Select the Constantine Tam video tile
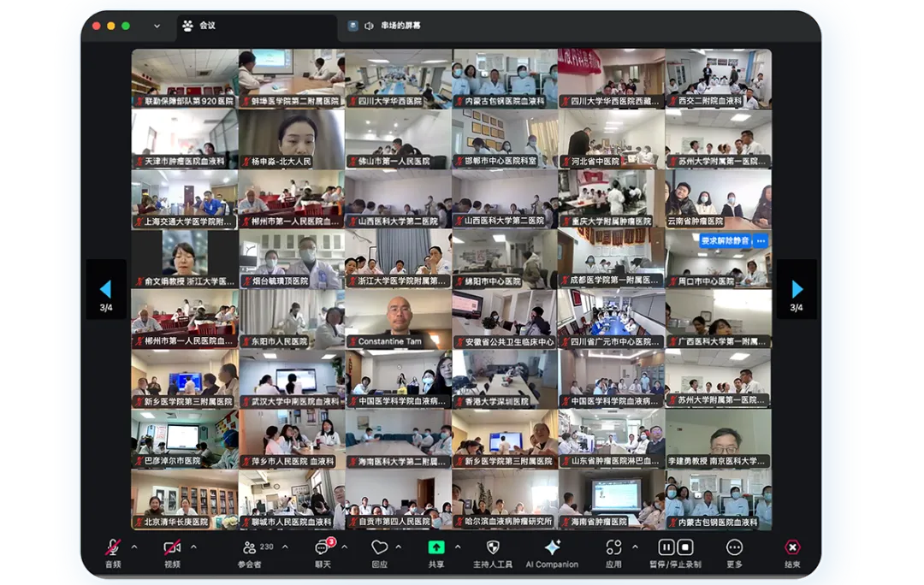Screen dimensions: 924x585 pos(398,317)
